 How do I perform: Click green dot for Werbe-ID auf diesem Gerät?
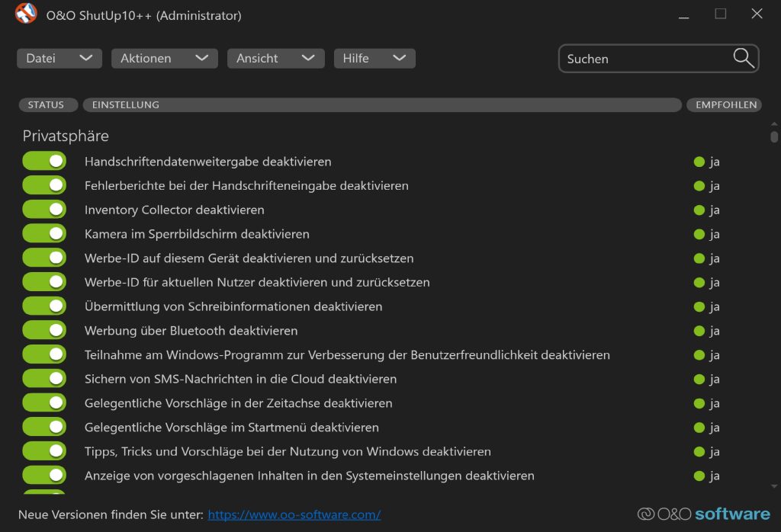tap(699, 258)
